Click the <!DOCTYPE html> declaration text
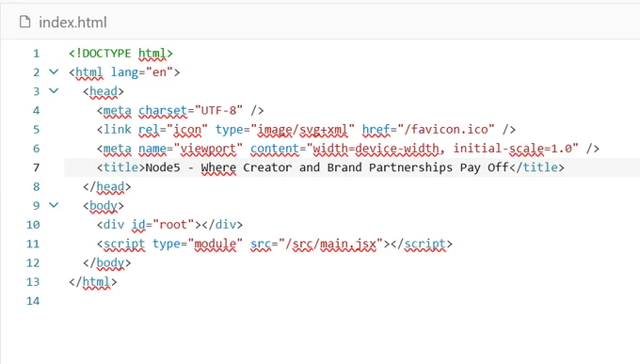640x364 pixels. 120,54
